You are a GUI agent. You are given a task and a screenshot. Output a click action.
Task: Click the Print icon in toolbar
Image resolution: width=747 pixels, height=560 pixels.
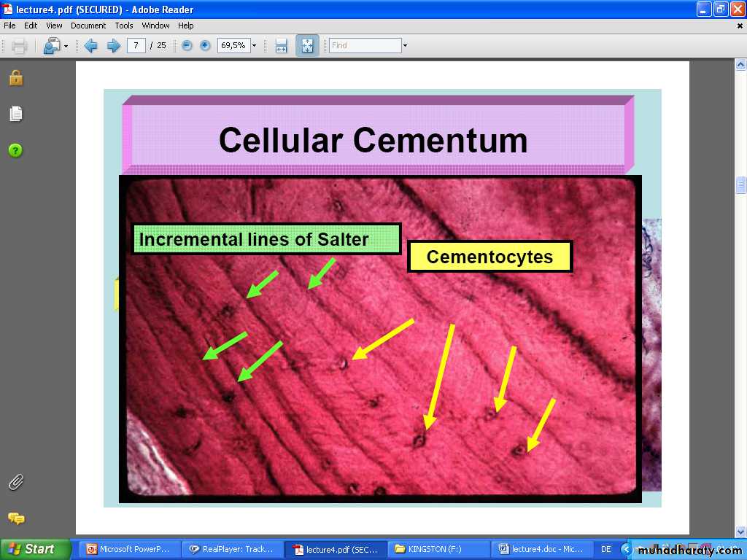[19, 46]
